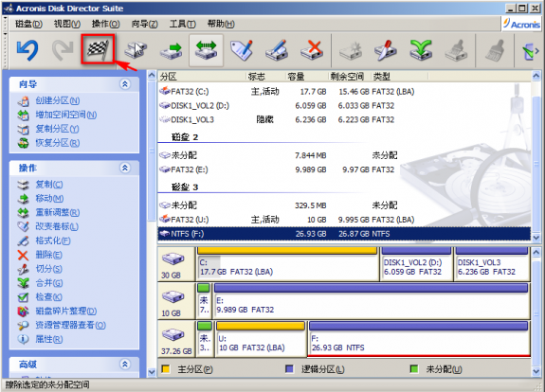Image resolution: width=545 pixels, height=392 pixels.
Task: Open the 帮助(H) menu
Action: coord(221,24)
